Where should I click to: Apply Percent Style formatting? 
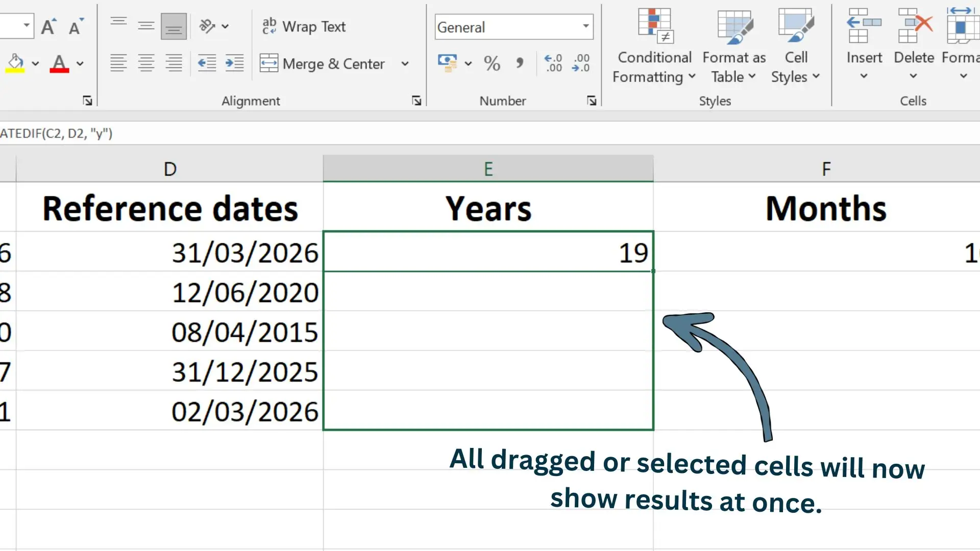(492, 63)
